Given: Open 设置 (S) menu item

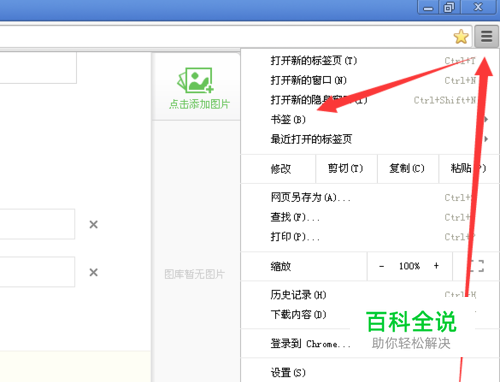Looking at the screenshot, I should click(x=370, y=373).
